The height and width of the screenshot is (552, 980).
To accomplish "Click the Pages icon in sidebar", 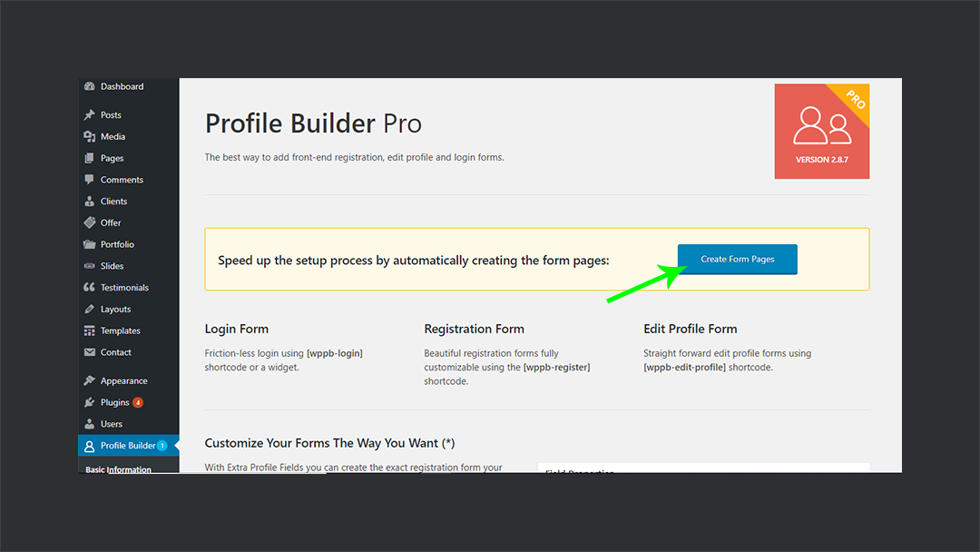I will [x=89, y=158].
